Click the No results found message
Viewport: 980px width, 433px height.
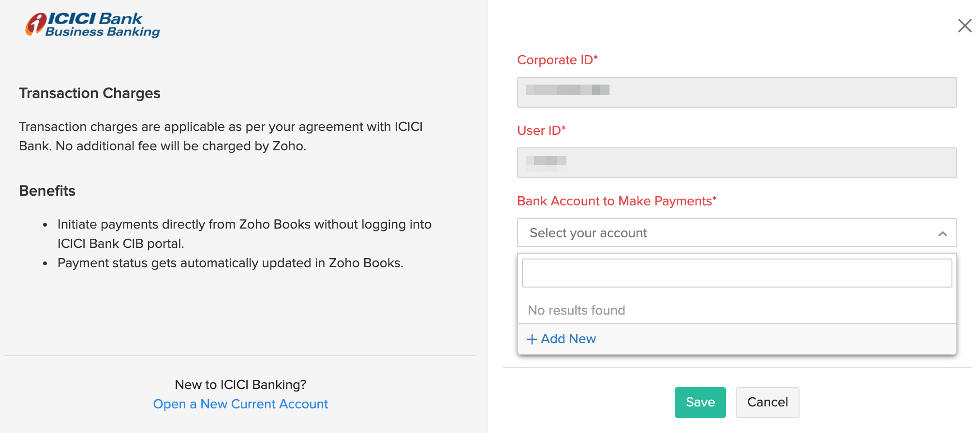(x=576, y=310)
